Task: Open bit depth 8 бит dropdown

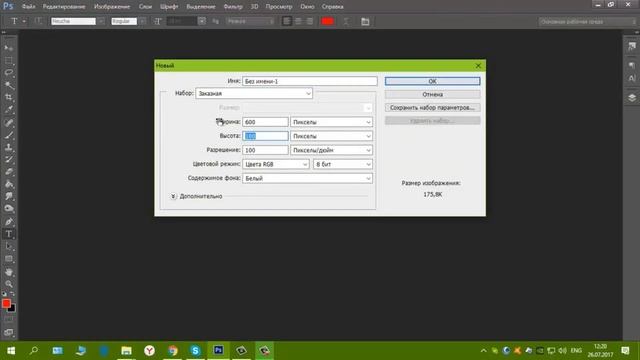Action: tap(343, 164)
